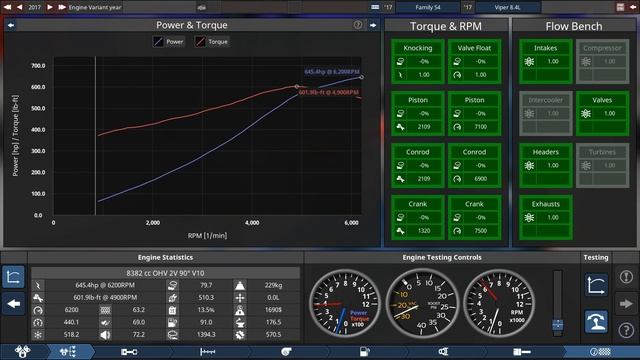Image resolution: width=640 pixels, height=360 pixels.
Task: Click the Piston torque tile showing 2109
Action: pyautogui.click(x=418, y=113)
